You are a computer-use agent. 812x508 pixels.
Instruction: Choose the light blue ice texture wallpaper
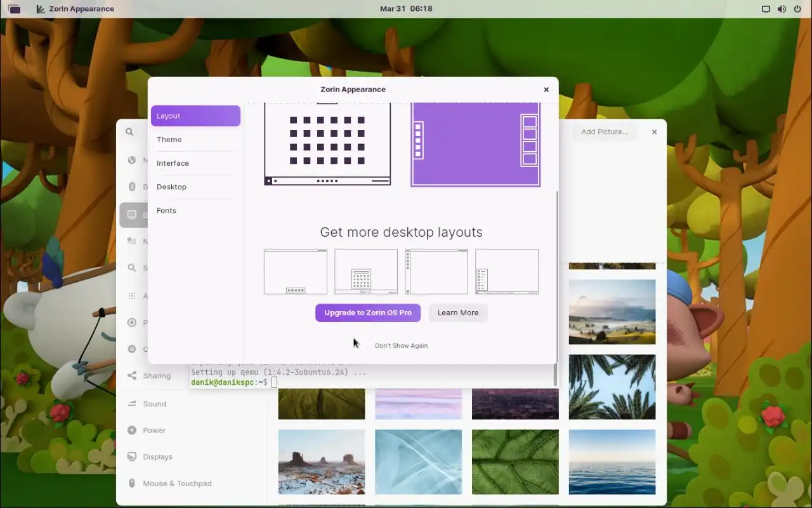419,462
